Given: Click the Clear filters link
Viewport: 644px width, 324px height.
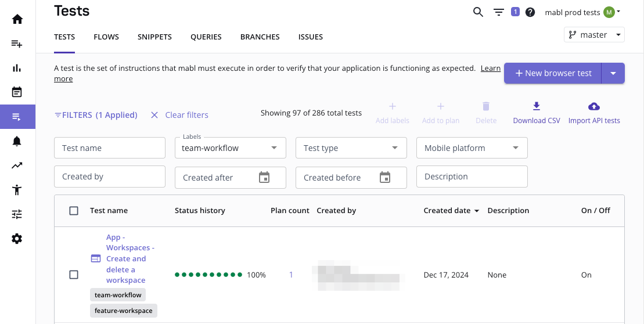Looking at the screenshot, I should click(x=179, y=115).
